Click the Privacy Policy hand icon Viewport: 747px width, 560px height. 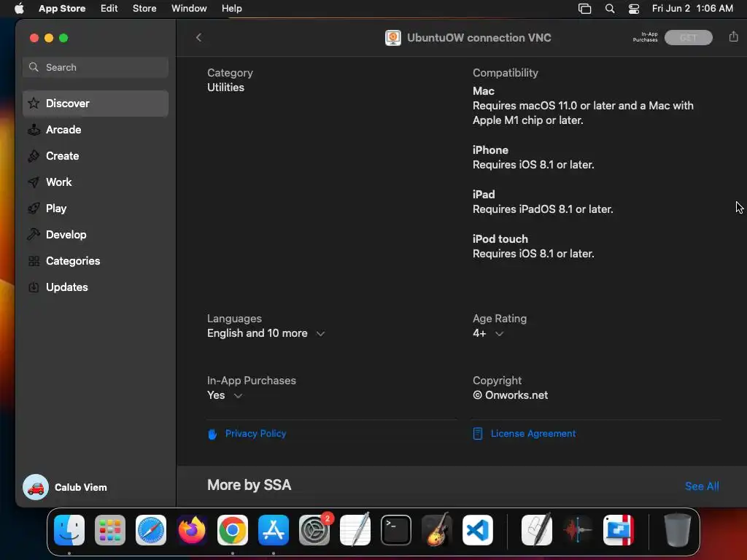(212, 434)
